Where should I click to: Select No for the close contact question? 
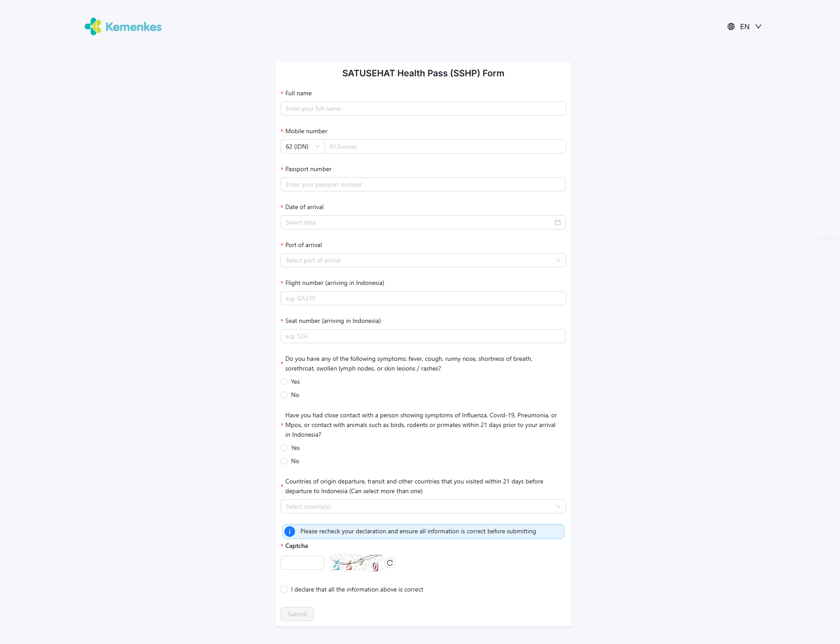(284, 461)
